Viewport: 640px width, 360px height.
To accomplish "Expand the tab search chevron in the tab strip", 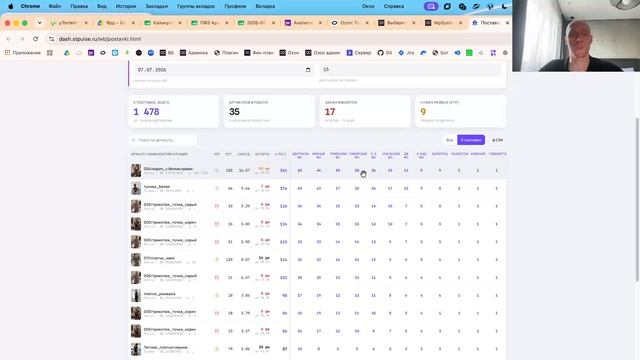I will tap(39, 23).
